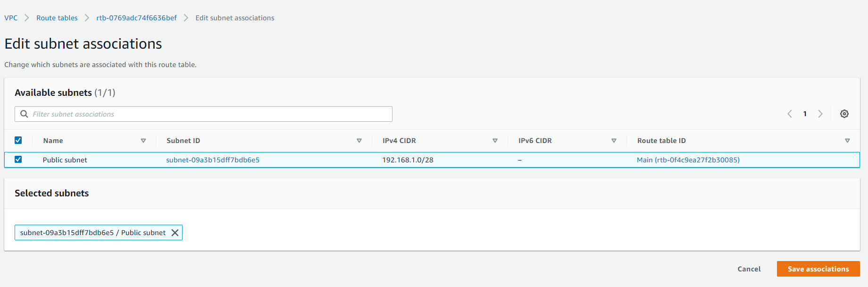Go to VPC breadcrumb
Viewport: 868px width, 287px height.
11,18
